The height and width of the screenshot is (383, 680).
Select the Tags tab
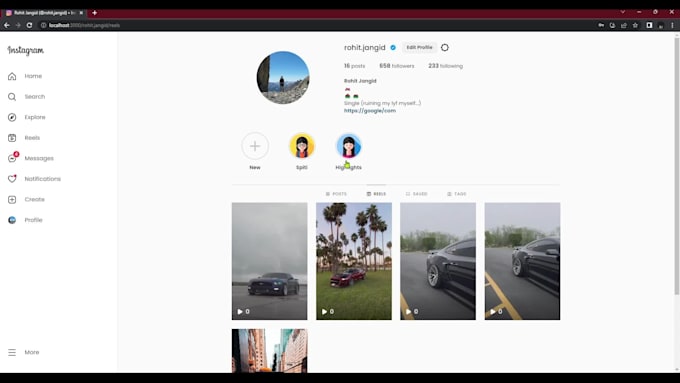[x=457, y=194]
